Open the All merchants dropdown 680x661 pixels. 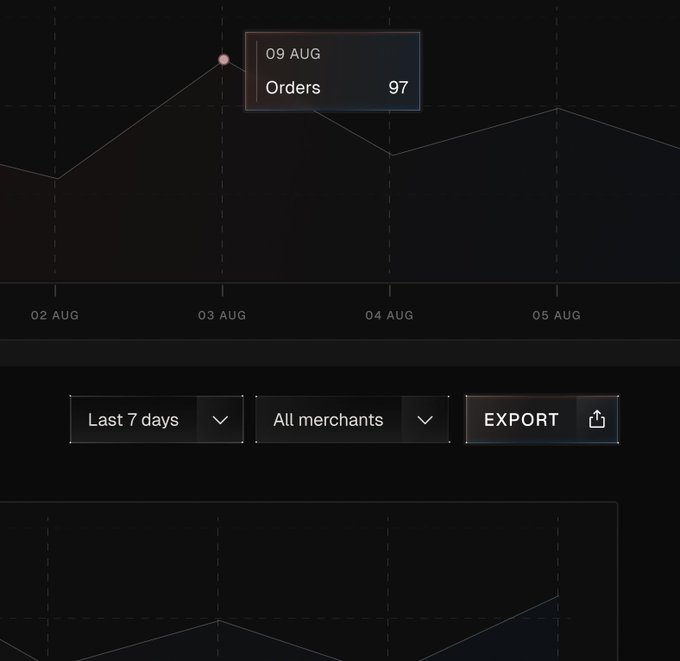point(353,419)
